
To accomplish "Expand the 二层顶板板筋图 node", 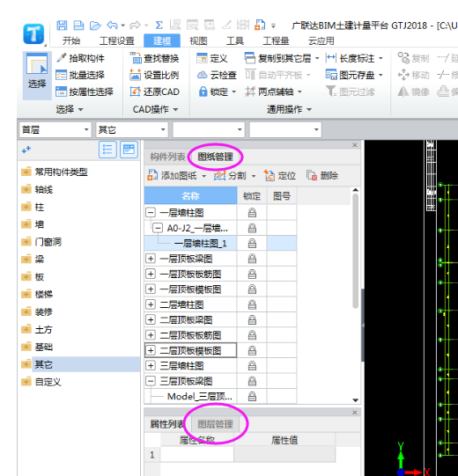I will pos(151,335).
